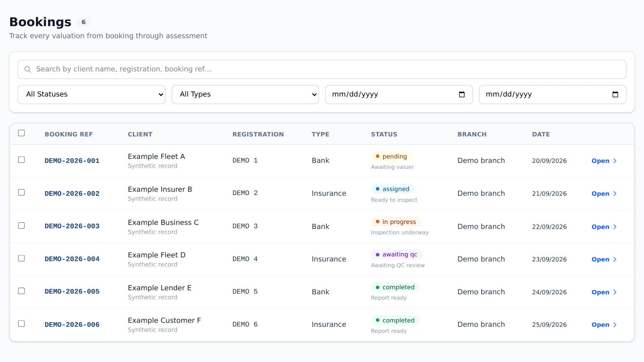Click the BOOKING REF column header
Viewport: 644px width, 362px height.
tap(69, 134)
